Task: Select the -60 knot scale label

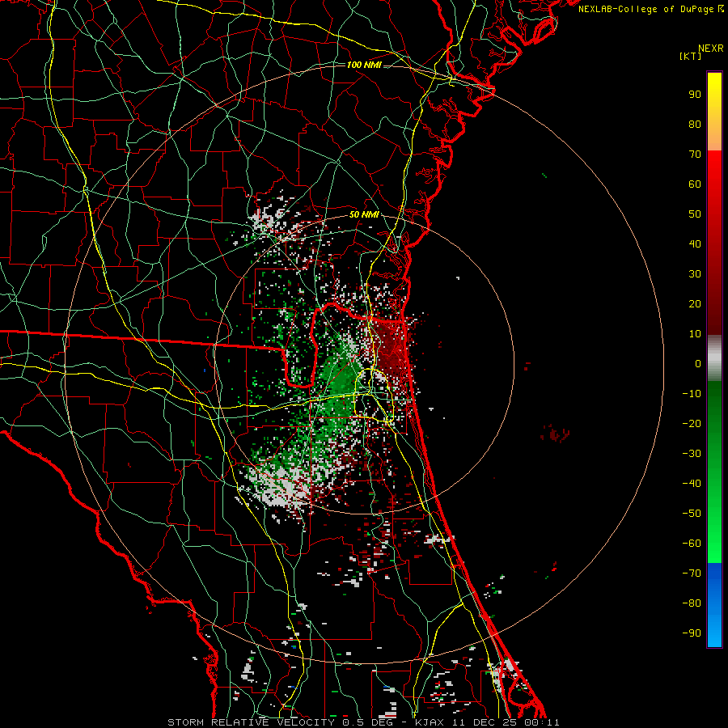Action: pos(692,544)
